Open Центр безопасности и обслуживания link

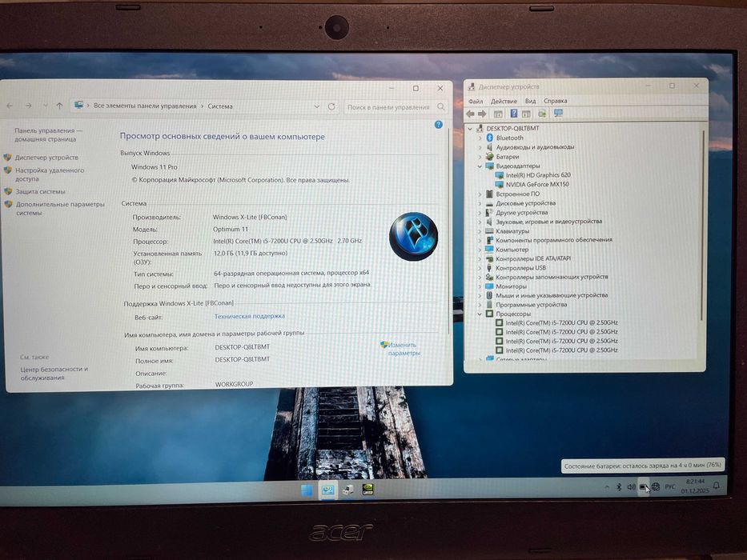coord(54,374)
